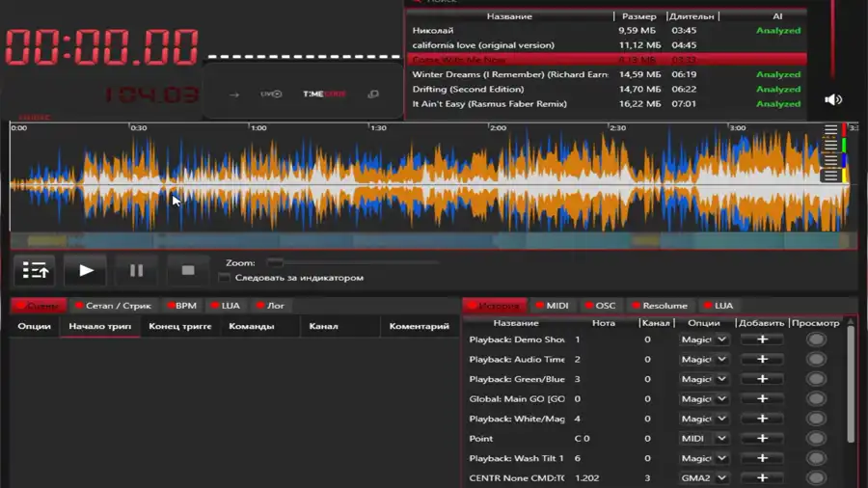Click the Pause playback button
Image resolution: width=868 pixels, height=488 pixels.
pos(136,271)
